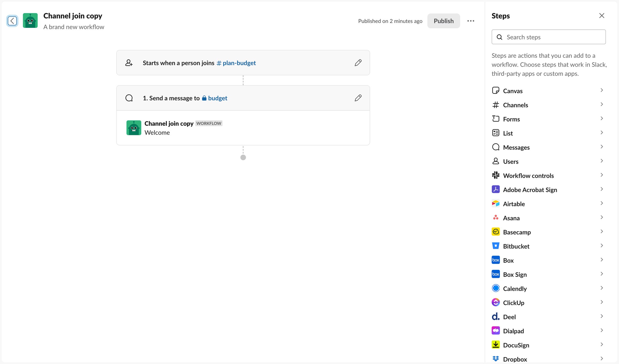Select the DocuSign icon
Viewport: 619px width, 364px height.
[x=496, y=345]
